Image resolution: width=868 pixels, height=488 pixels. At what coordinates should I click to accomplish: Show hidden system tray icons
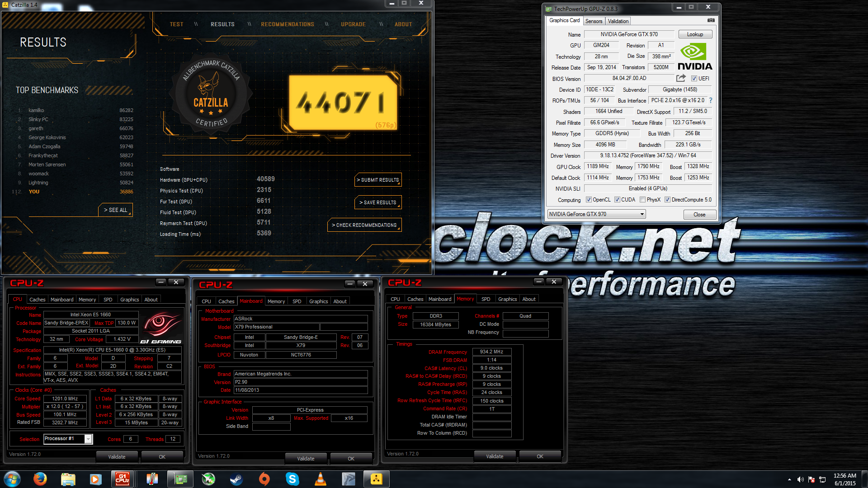[x=789, y=479]
